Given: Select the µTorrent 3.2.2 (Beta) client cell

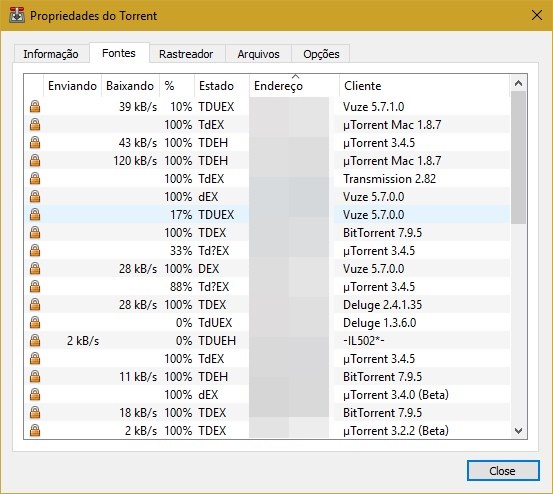Looking at the screenshot, I should click(396, 430).
